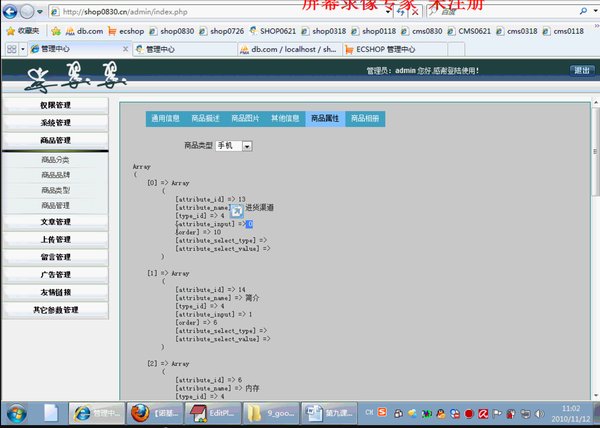600x428 pixels.
Task: Open the shop0726 bookmark
Action: click(x=221, y=31)
